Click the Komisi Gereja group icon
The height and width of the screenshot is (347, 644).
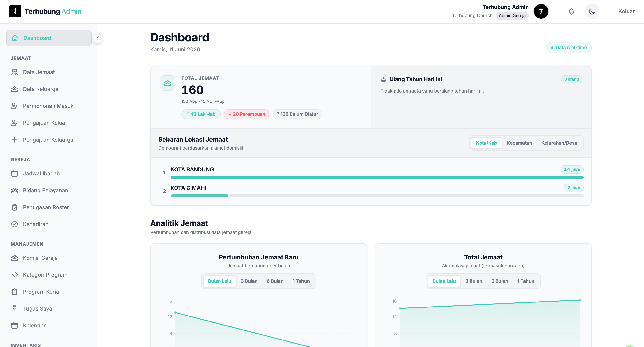point(15,258)
